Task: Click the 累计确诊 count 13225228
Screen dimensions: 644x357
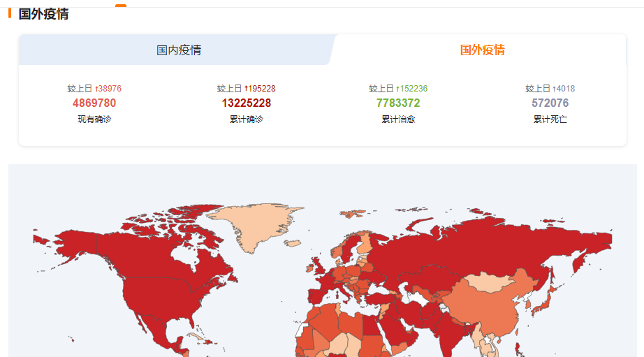Action: click(x=247, y=103)
